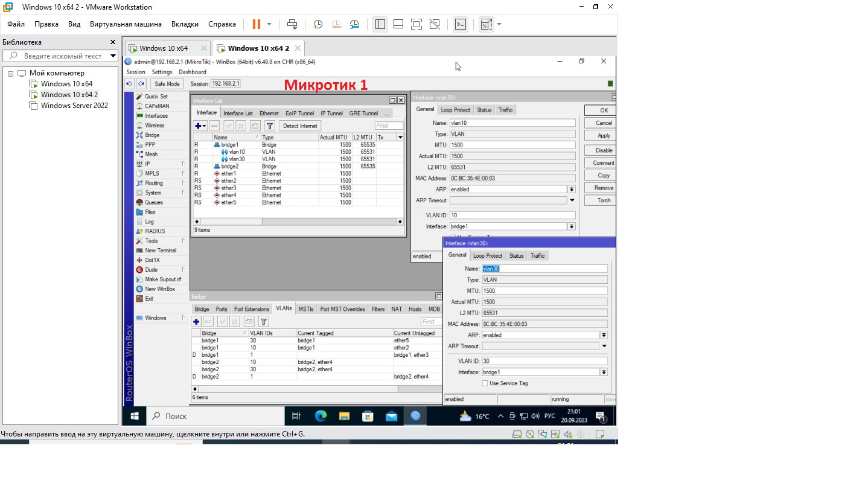This screenshot has width=868, height=495.
Task: Select ether3 row in Interface List
Action: pyautogui.click(x=298, y=188)
